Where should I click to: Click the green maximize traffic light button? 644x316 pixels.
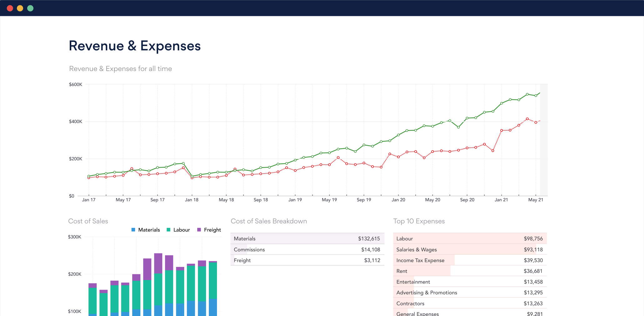30,8
